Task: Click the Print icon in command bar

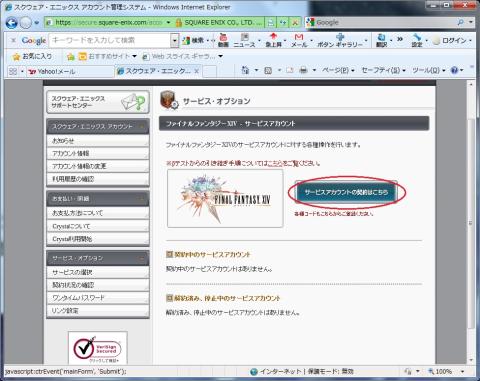Action: point(303,70)
